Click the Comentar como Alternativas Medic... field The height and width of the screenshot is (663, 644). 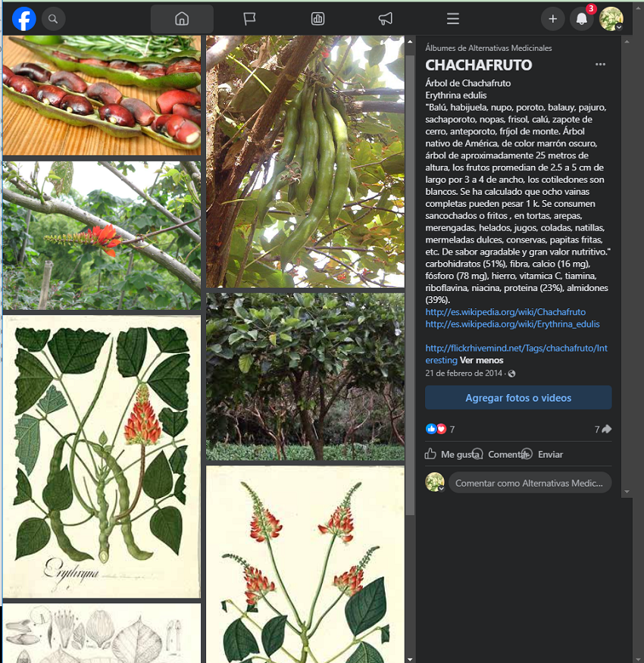[x=530, y=483]
